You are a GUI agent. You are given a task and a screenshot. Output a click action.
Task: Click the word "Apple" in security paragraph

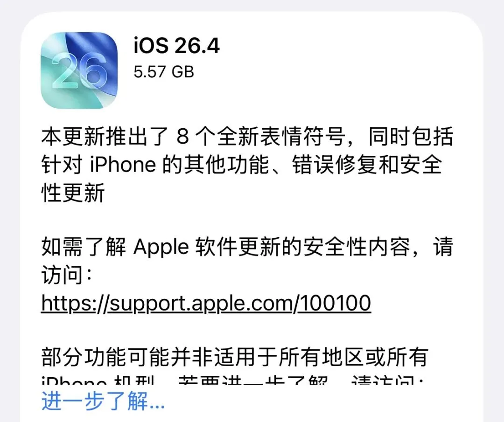click(x=161, y=248)
